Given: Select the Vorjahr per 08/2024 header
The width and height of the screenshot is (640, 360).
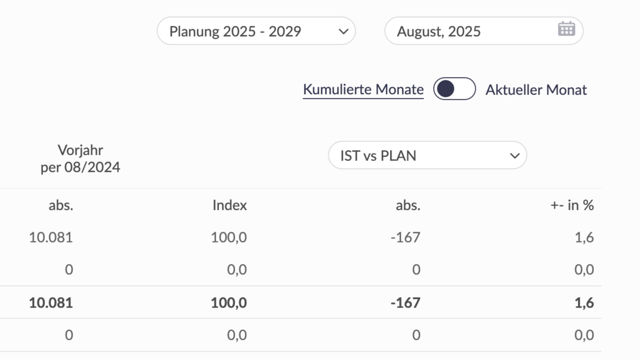Looking at the screenshot, I should (80, 159).
